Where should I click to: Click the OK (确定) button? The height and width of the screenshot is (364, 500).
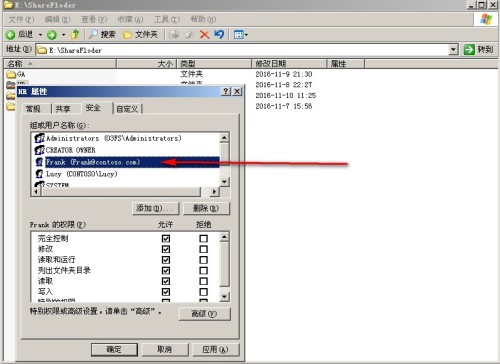(114, 349)
